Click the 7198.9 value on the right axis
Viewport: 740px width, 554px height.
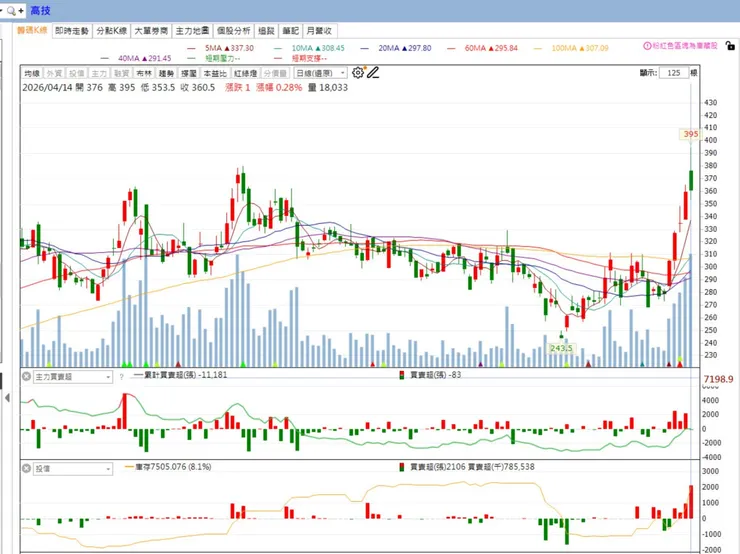718,379
